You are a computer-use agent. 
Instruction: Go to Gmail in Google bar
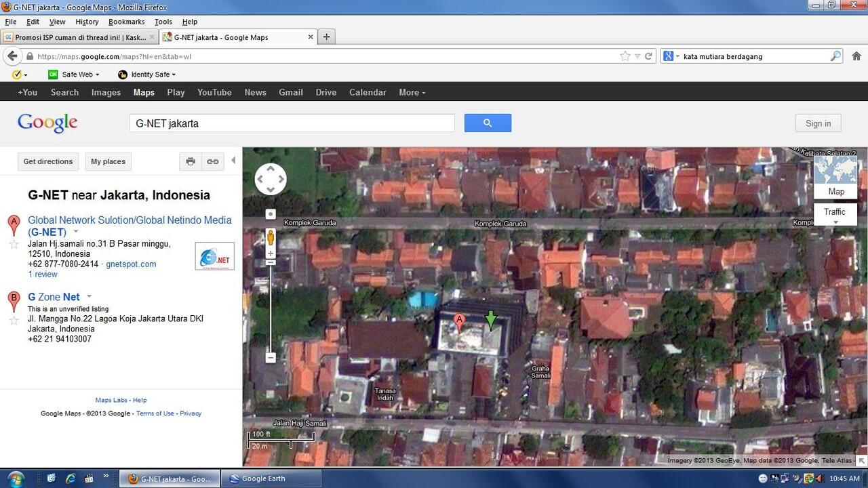(291, 92)
